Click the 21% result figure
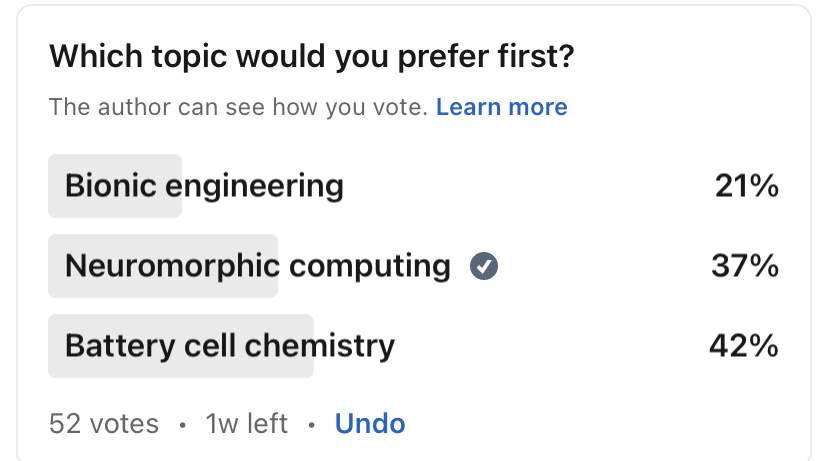The width and height of the screenshot is (828, 461). pyautogui.click(x=746, y=186)
